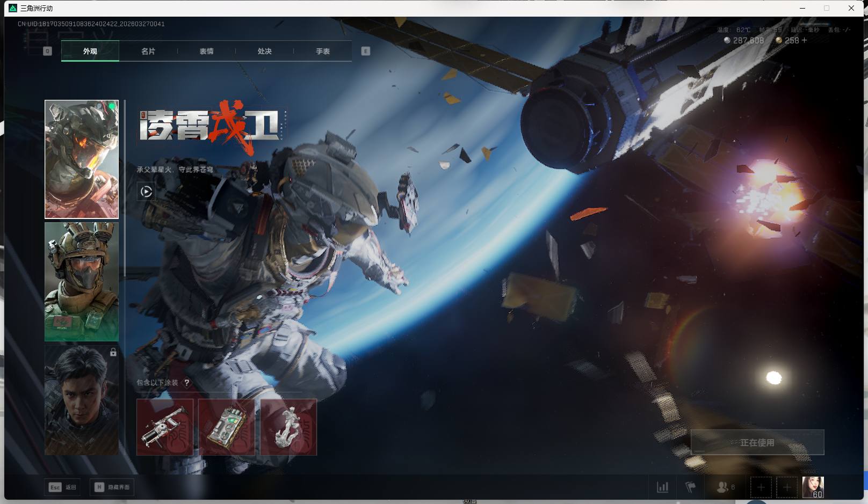Open the player avatar showing level 60

tap(813, 487)
